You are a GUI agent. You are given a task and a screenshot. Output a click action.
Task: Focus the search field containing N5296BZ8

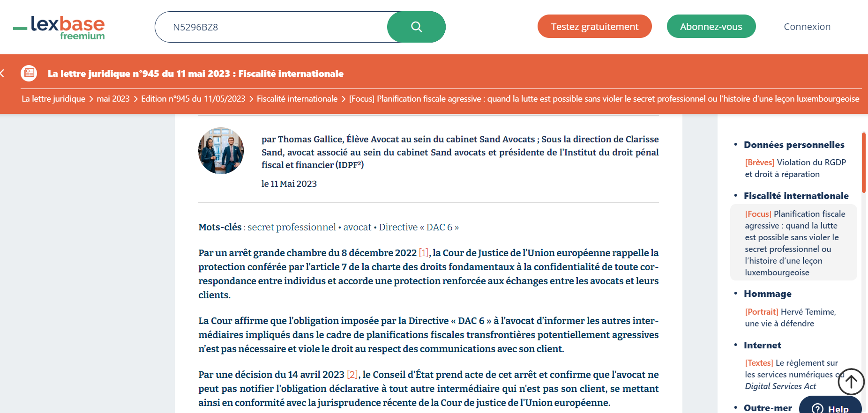click(x=272, y=27)
